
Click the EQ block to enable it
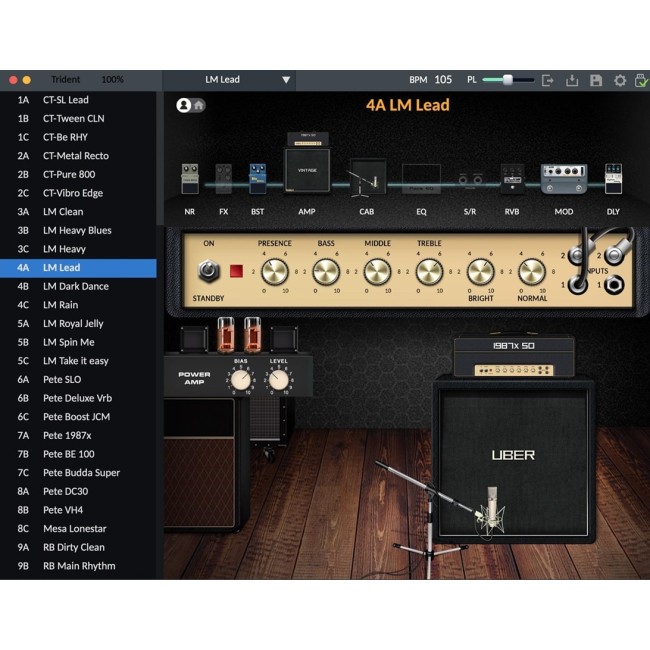click(421, 180)
